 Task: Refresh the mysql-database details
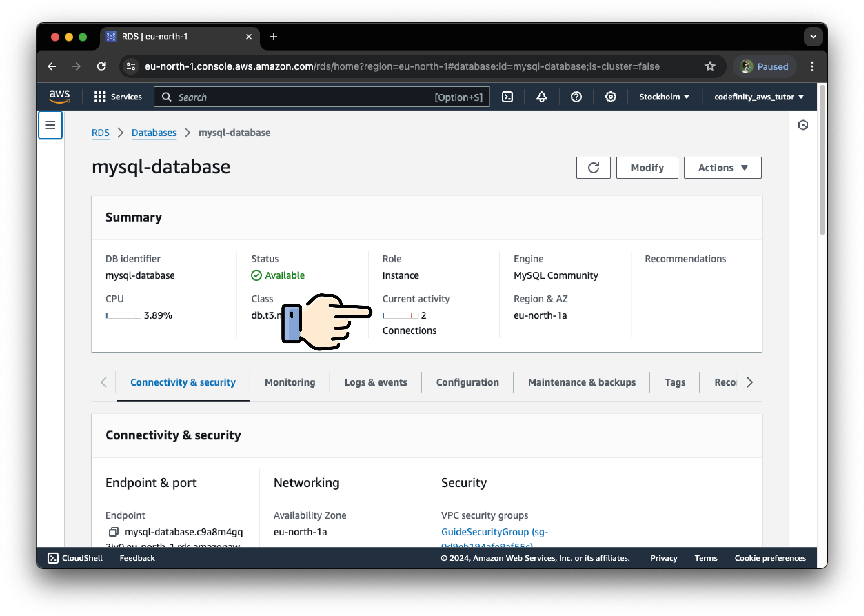tap(593, 168)
